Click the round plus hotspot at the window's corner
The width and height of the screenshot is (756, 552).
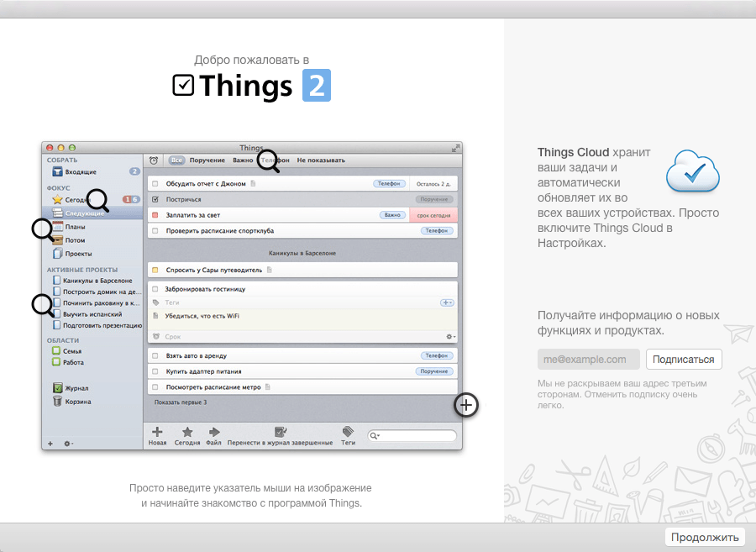[x=465, y=405]
